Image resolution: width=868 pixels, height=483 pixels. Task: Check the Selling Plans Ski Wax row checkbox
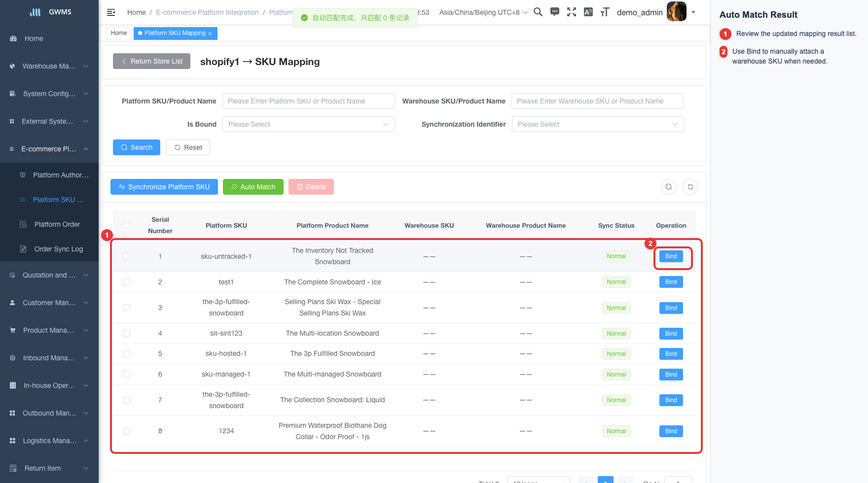(127, 308)
